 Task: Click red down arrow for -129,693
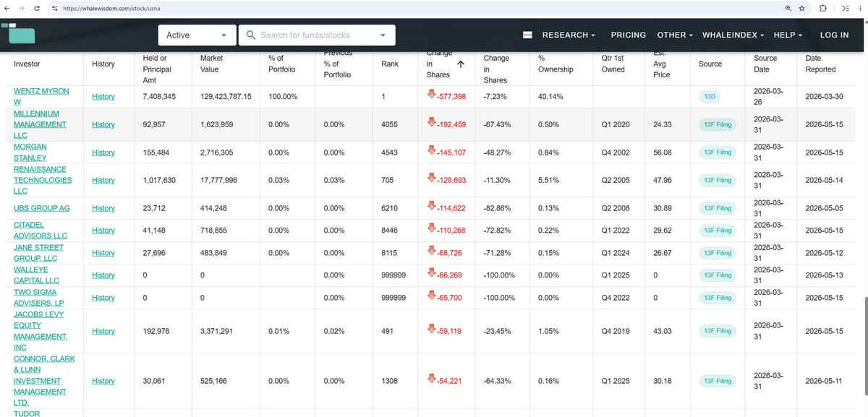[432, 179]
